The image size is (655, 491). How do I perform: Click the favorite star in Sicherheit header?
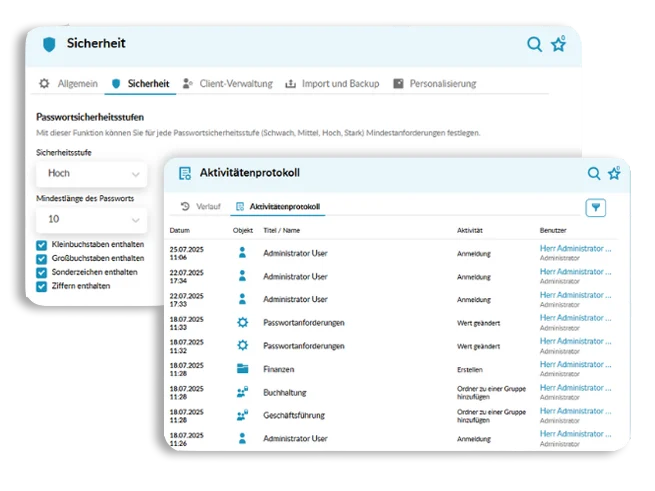point(559,43)
